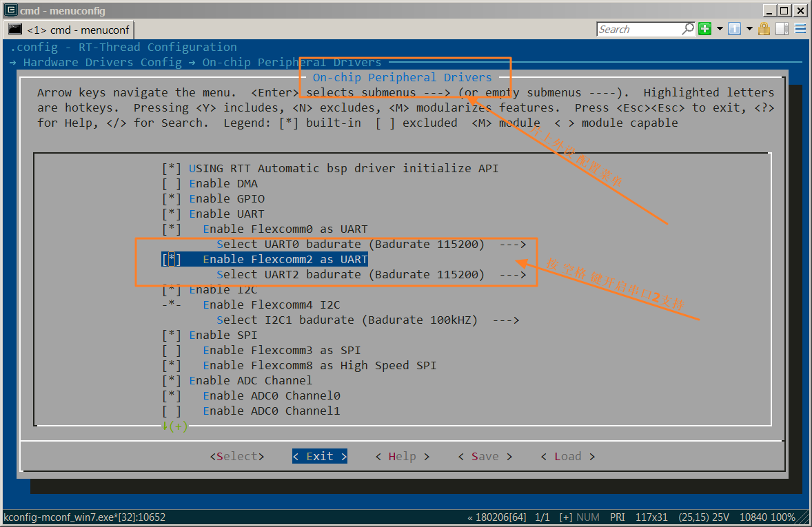Toggle Enable ADC0 Channel1 checkbox
This screenshot has width=812, height=527.
pyautogui.click(x=172, y=411)
